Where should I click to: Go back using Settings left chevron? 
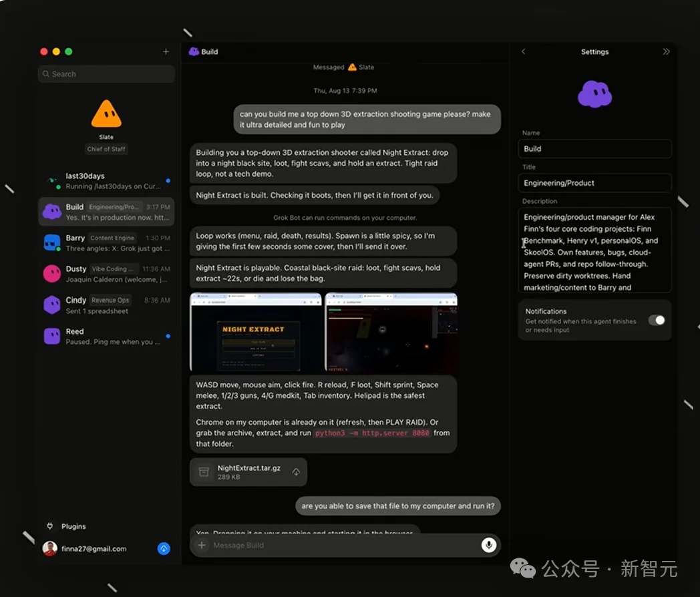coord(524,52)
